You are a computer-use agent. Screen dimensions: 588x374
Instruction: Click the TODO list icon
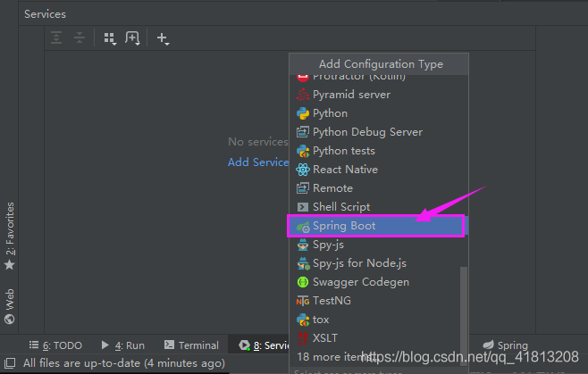click(x=34, y=345)
